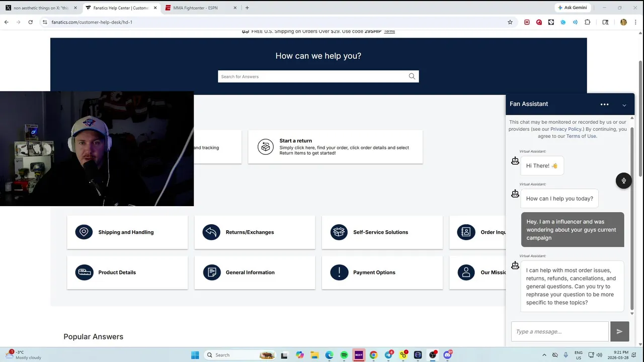Close the X tab
This screenshot has height=362, width=644.
(x=75, y=8)
